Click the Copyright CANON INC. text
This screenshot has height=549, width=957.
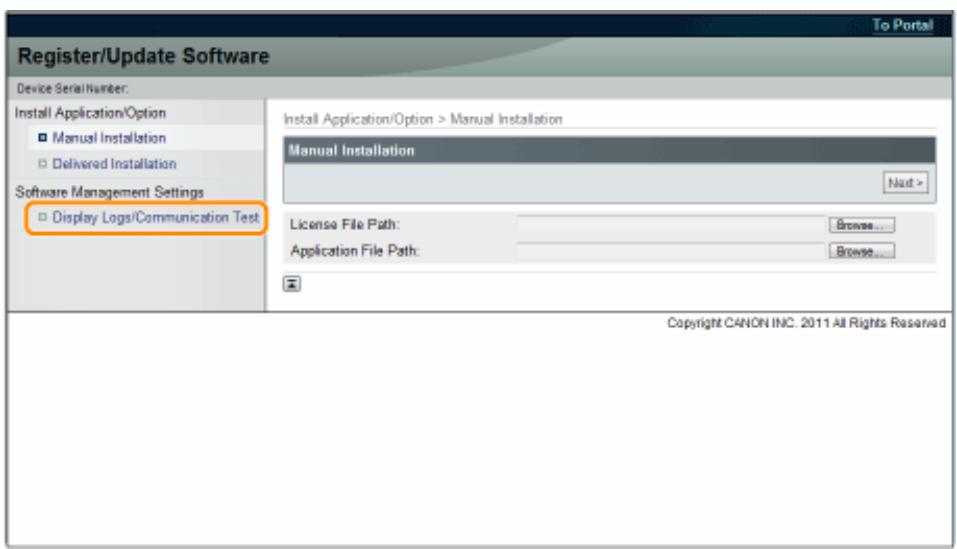point(806,323)
